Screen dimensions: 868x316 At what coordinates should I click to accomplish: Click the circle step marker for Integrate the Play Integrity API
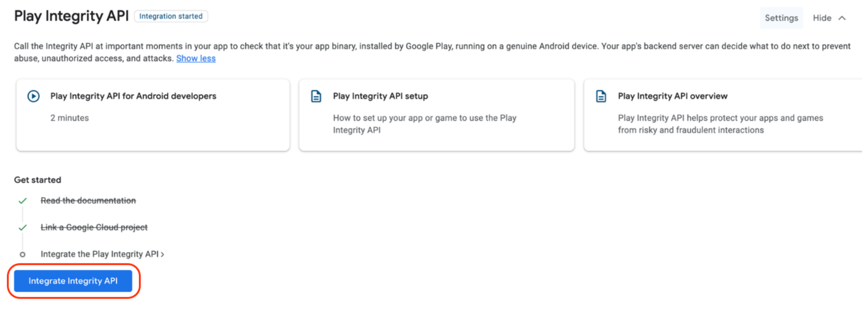[x=23, y=254]
